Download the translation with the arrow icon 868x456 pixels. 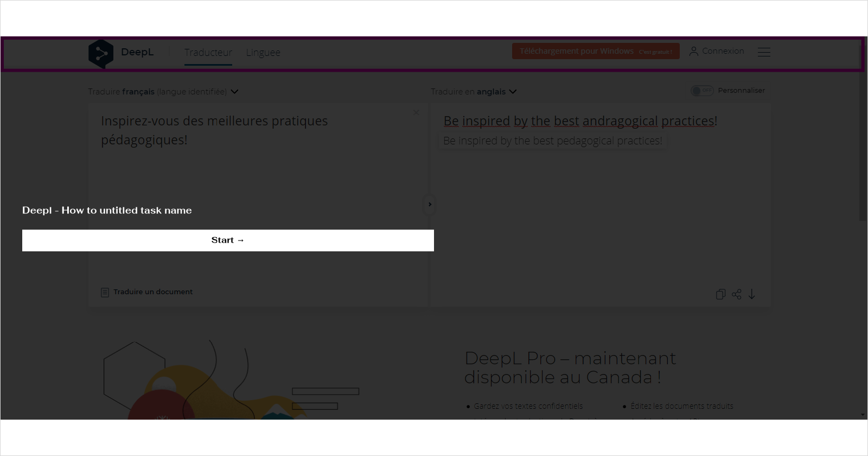(752, 294)
